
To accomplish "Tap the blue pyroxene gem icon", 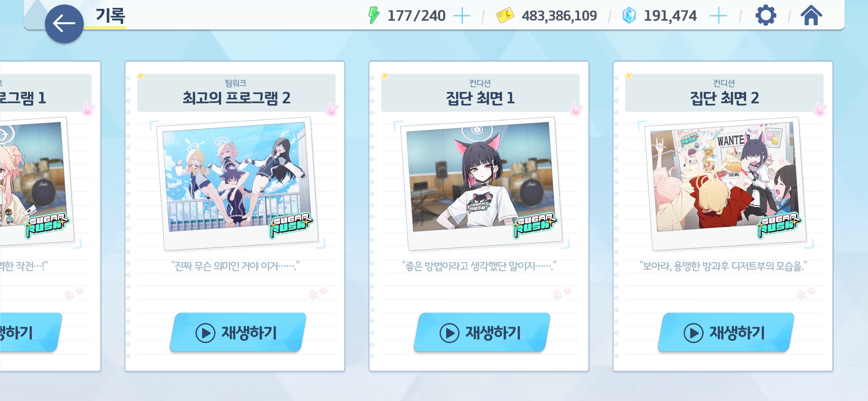I will click(629, 16).
